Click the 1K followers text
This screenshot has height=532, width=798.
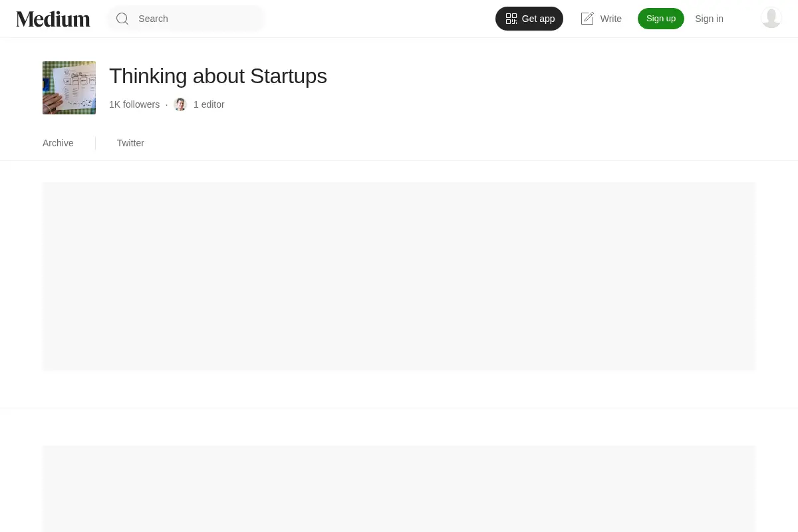(134, 104)
